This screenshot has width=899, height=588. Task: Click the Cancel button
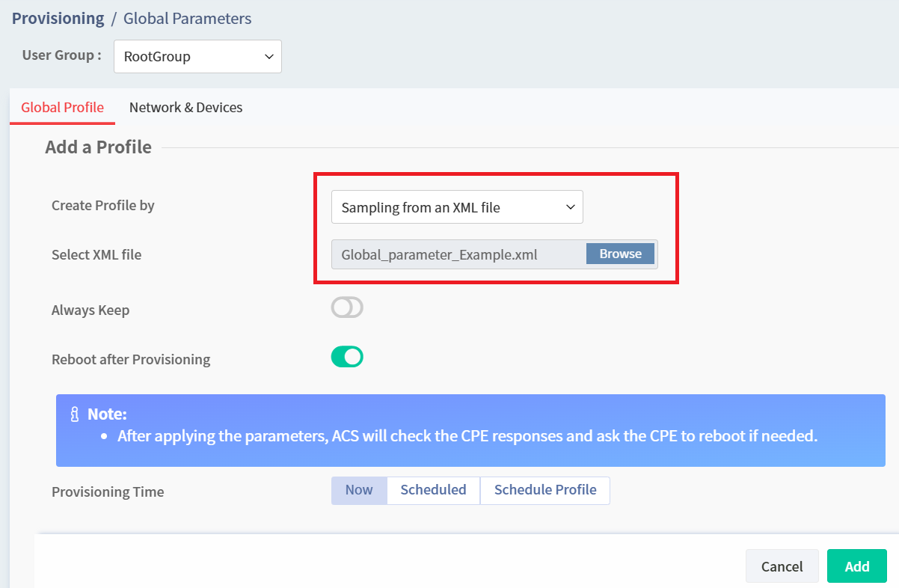tap(782, 566)
